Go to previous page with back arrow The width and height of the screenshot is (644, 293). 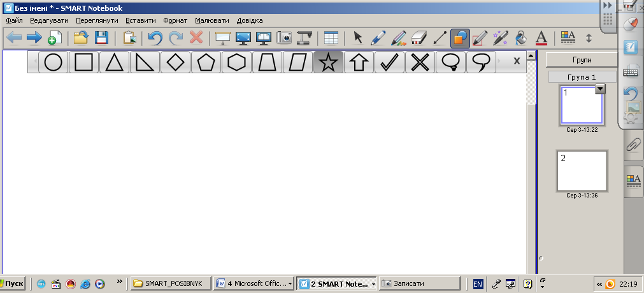point(14,38)
